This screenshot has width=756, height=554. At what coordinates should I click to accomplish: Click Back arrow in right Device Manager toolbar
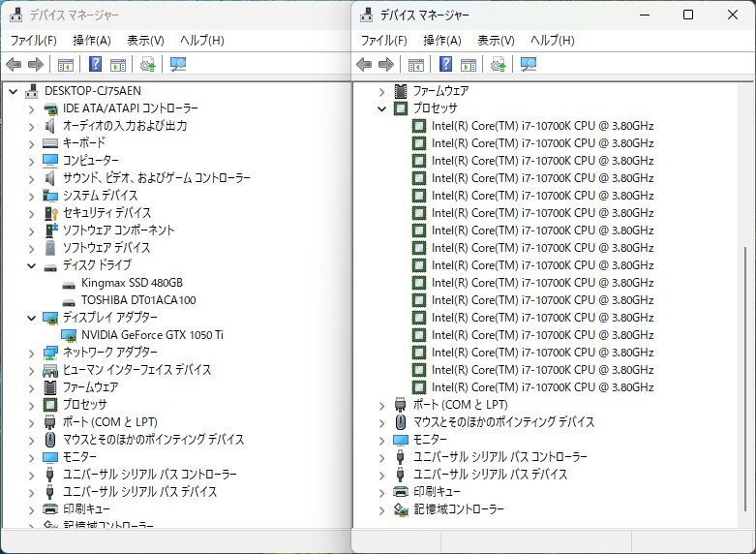click(364, 64)
